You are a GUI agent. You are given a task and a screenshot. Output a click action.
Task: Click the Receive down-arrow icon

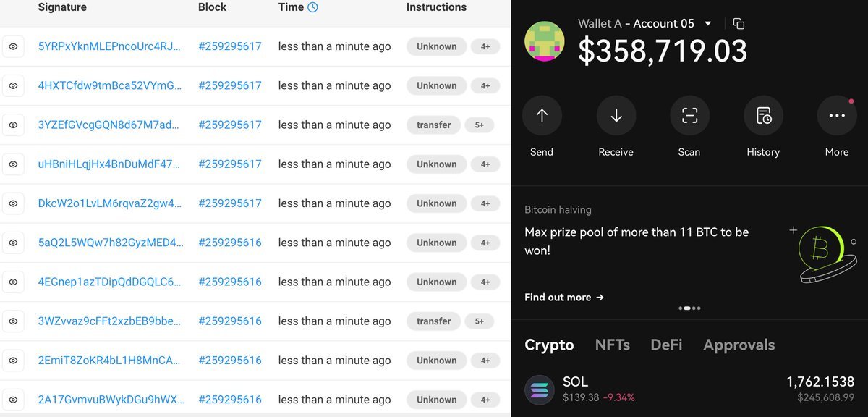(x=616, y=116)
